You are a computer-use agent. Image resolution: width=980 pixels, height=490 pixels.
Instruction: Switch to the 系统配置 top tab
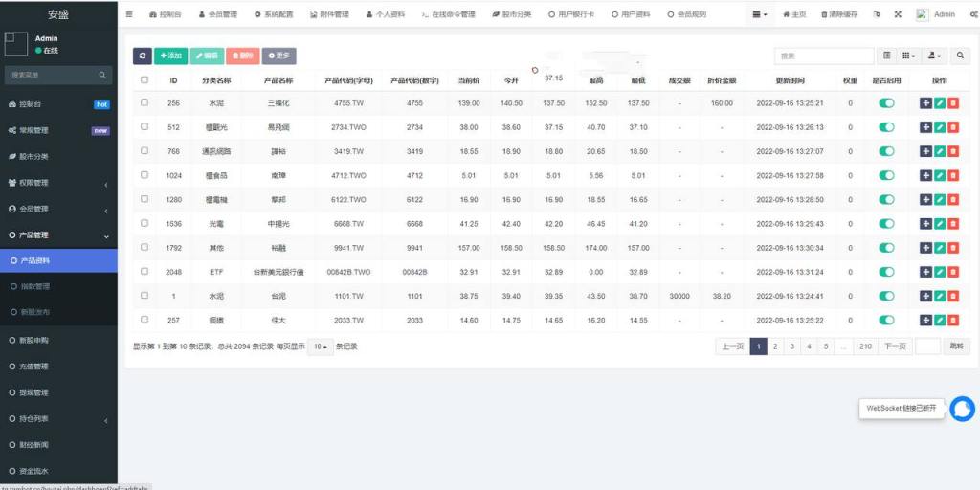pyautogui.click(x=273, y=14)
